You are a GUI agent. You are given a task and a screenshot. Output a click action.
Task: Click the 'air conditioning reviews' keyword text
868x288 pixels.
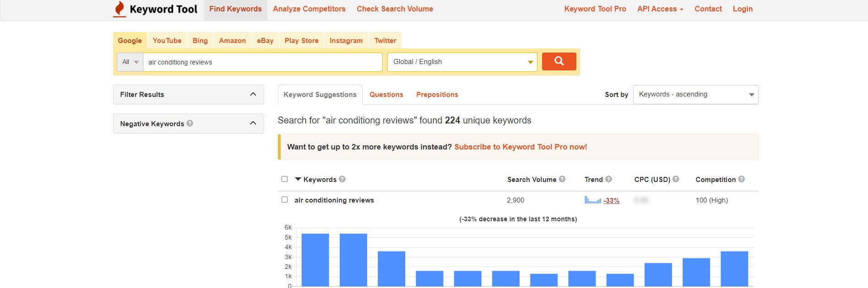334,200
